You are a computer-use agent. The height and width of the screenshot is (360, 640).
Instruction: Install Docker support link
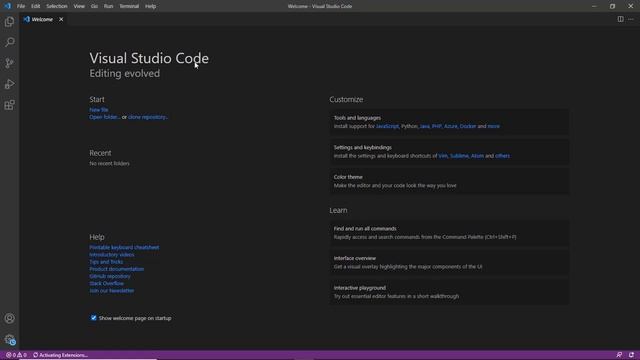pos(468,126)
